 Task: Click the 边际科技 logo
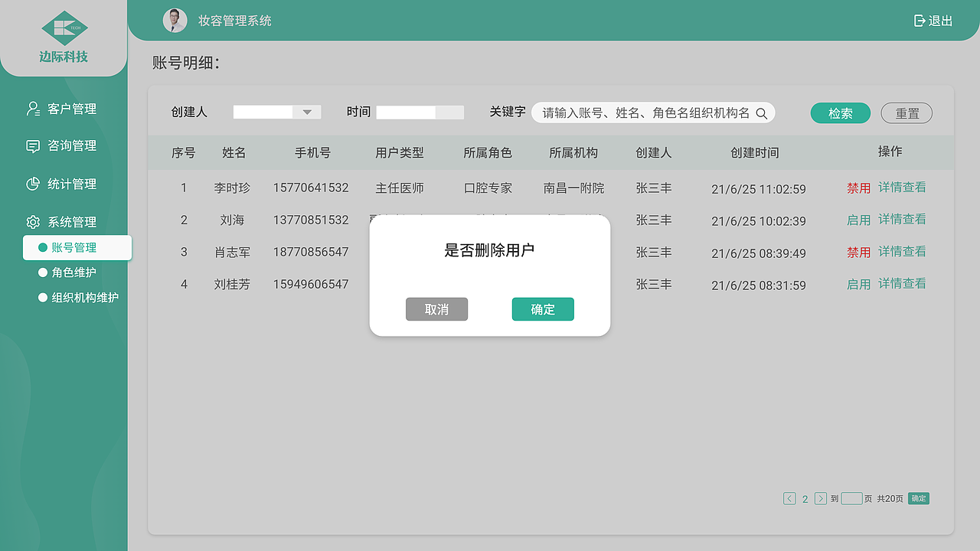(x=64, y=31)
